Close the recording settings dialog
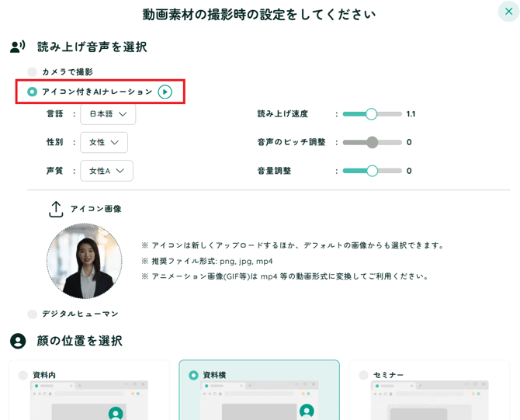Image resolution: width=520 pixels, height=420 pixels. (508, 12)
